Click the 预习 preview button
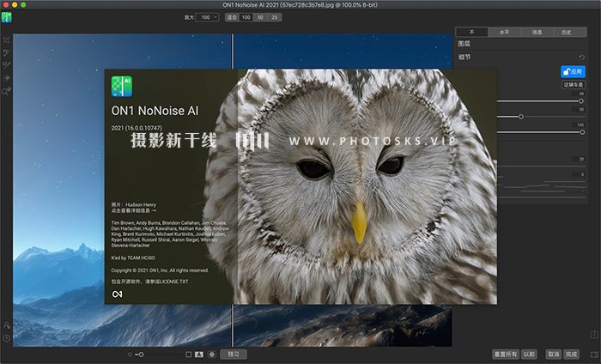601x364 pixels. [x=234, y=355]
